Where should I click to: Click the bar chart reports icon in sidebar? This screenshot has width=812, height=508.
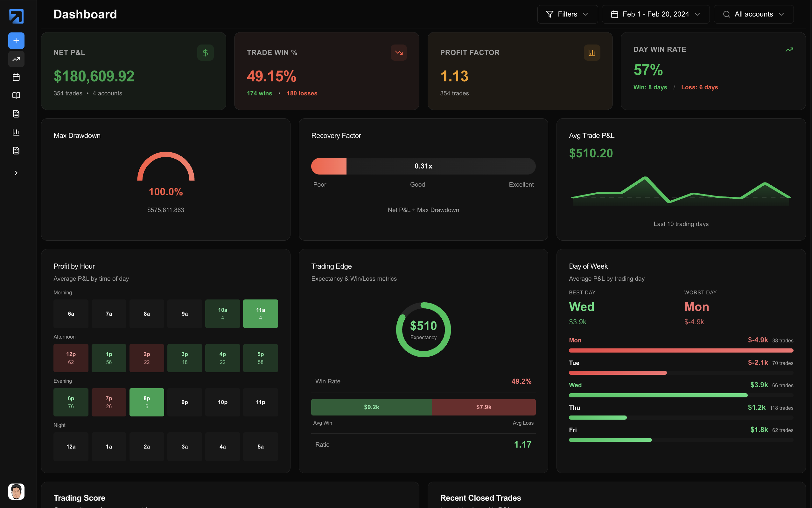pyautogui.click(x=16, y=132)
